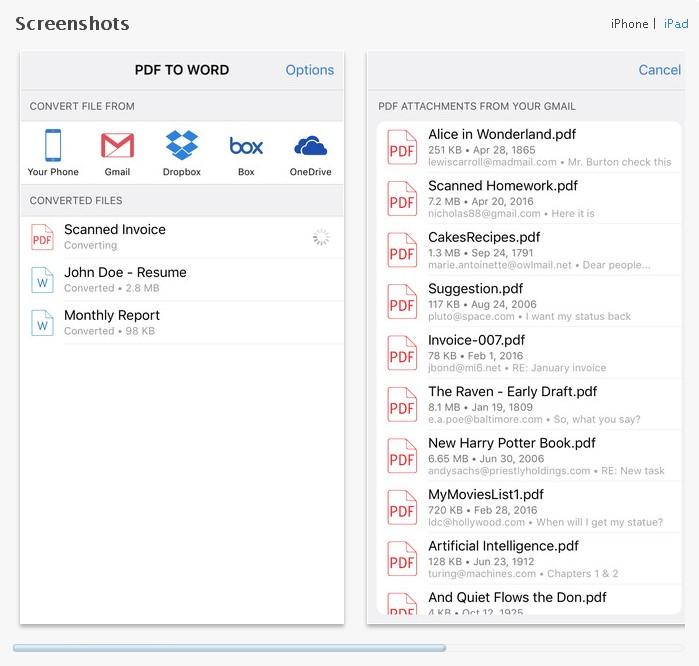The image size is (699, 666).
Task: Select the Your Phone source icon
Action: (53, 145)
